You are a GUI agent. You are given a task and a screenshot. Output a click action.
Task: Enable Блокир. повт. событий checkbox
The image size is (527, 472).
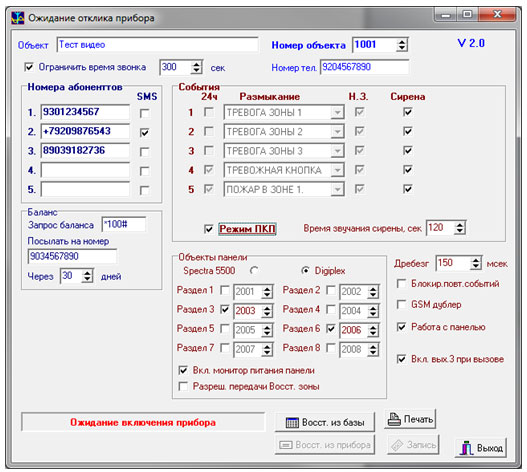pos(401,283)
